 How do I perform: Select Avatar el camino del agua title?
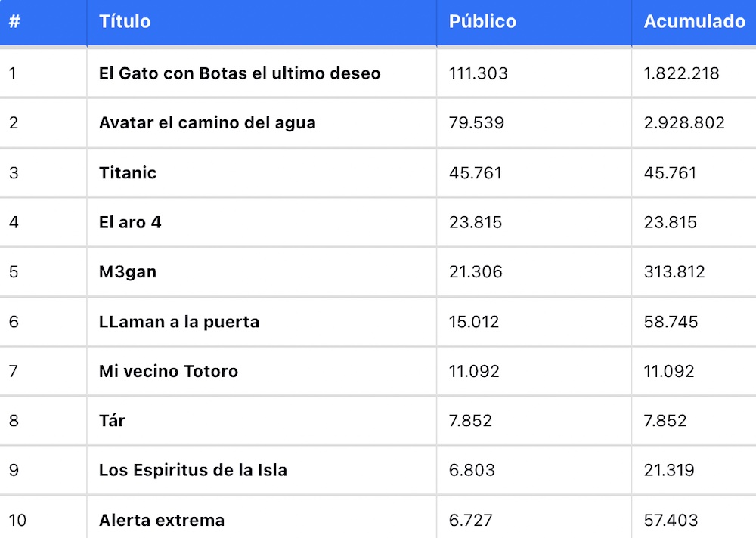pos(207,123)
